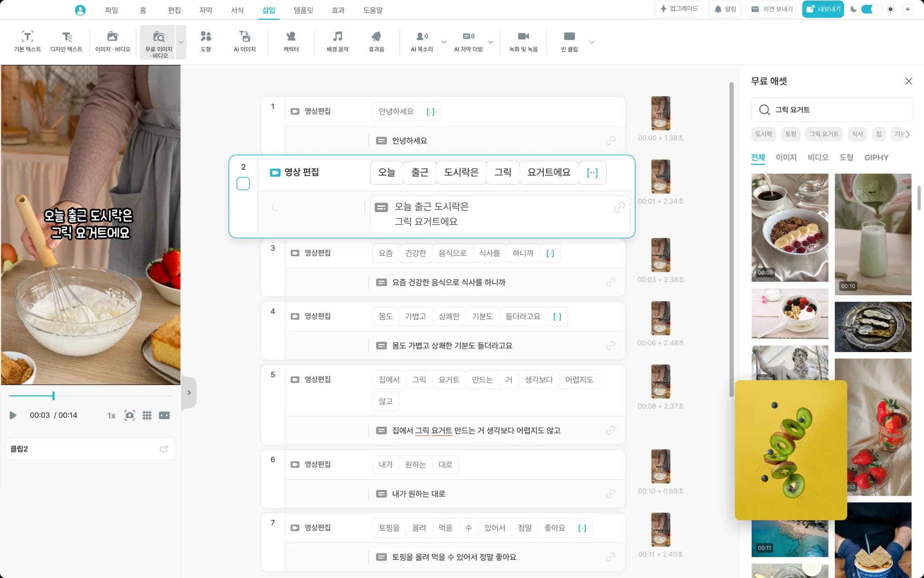Open the 캐릭터 (character) tool
This screenshot has height=578, width=924.
pyautogui.click(x=291, y=41)
